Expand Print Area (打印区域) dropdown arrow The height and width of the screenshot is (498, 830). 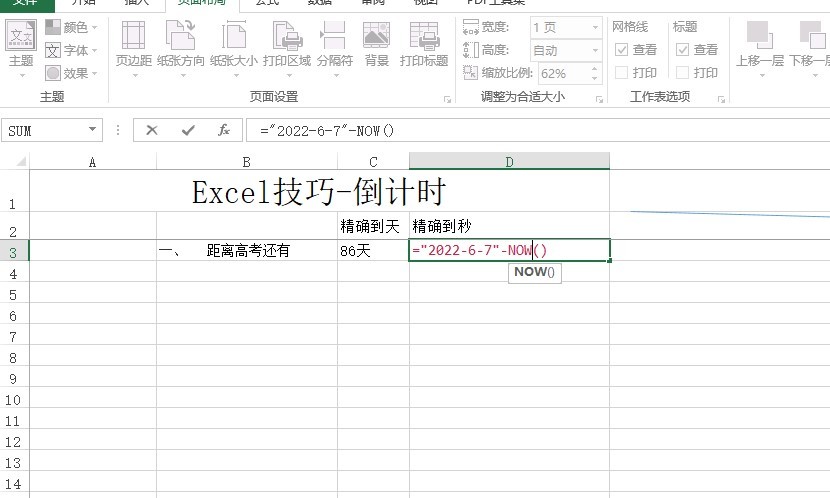pyautogui.click(x=289, y=75)
